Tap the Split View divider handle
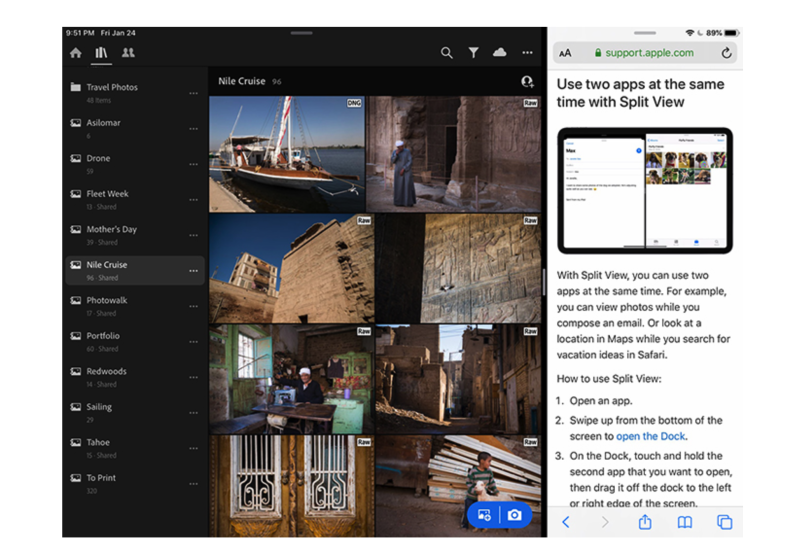This screenshot has height=560, width=800. point(544,280)
